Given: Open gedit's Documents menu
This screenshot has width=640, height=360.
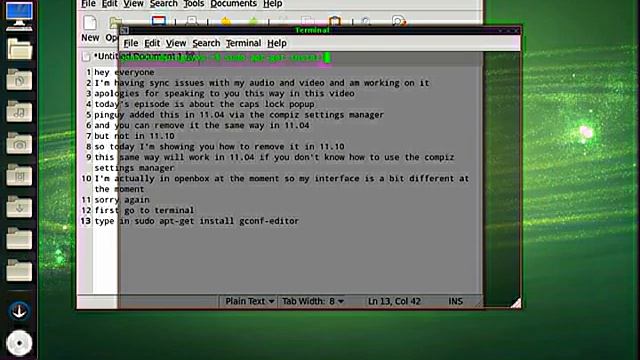Looking at the screenshot, I should pyautogui.click(x=233, y=4).
